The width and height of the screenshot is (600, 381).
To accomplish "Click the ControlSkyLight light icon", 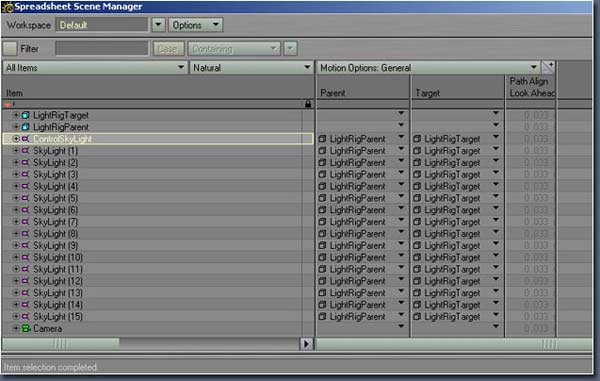I will click(25, 139).
